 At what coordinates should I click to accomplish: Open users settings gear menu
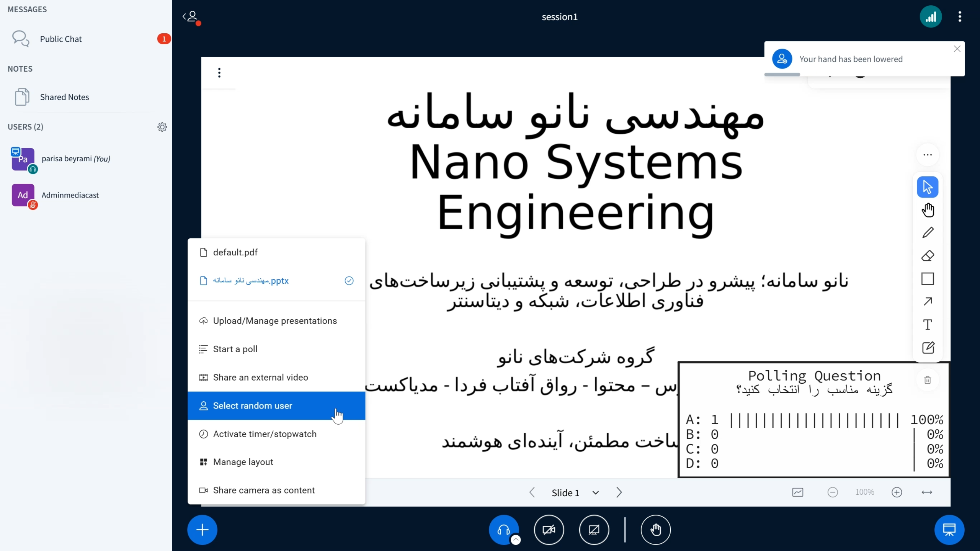click(x=162, y=127)
